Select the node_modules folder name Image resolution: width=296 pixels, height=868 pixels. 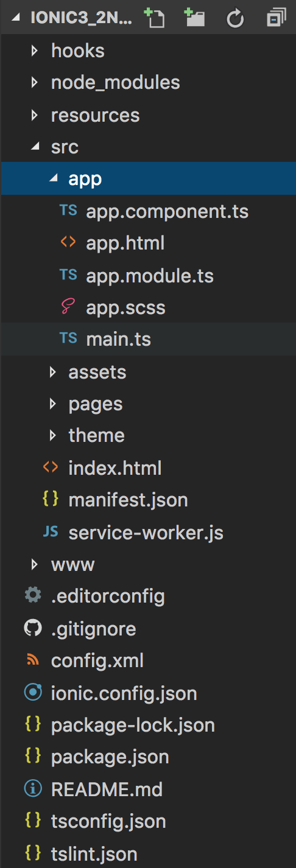115,83
